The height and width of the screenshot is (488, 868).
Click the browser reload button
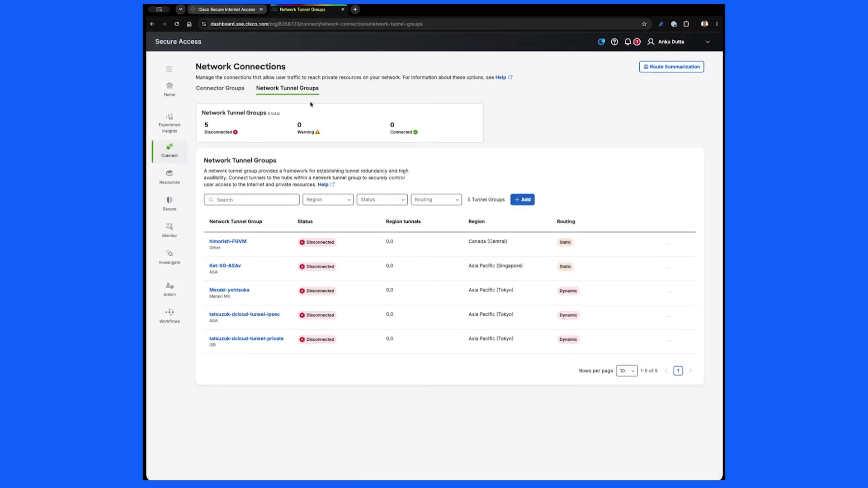177,24
